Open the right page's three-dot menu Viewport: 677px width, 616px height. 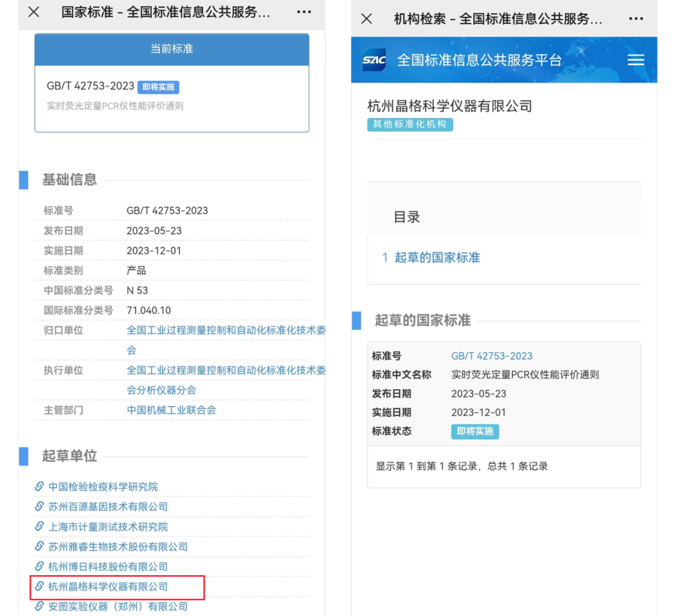[x=636, y=19]
